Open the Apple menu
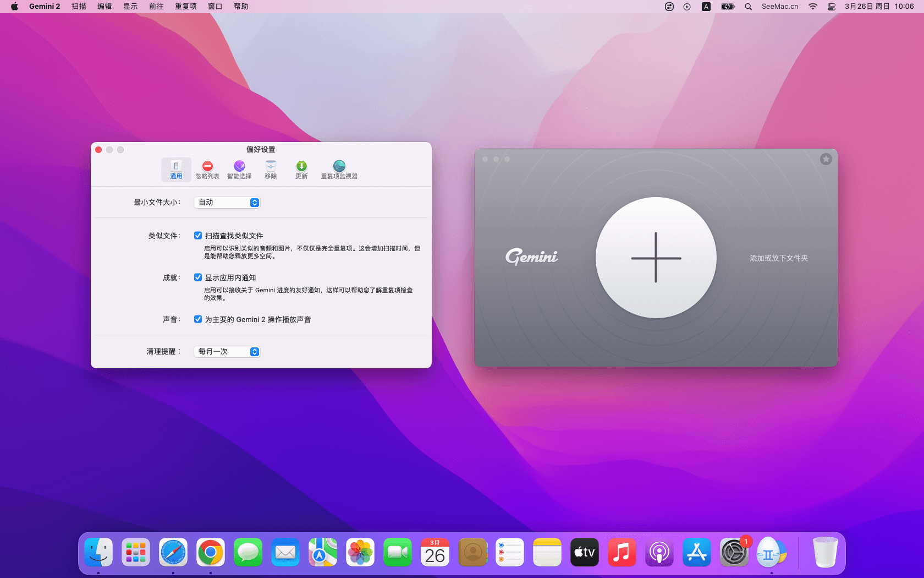 tap(14, 7)
